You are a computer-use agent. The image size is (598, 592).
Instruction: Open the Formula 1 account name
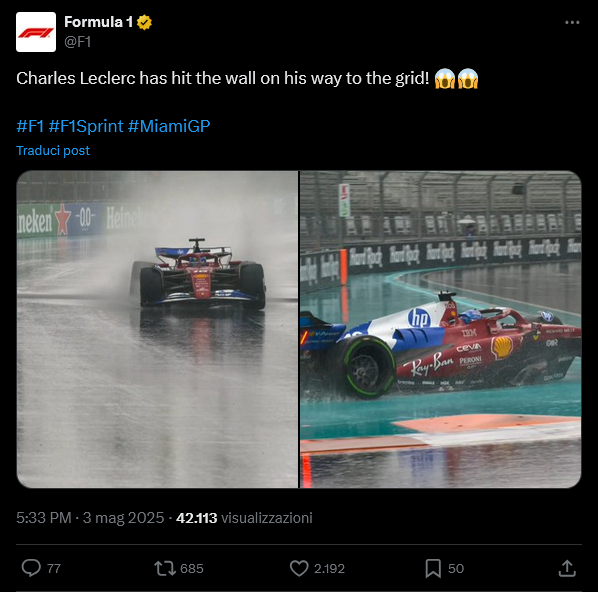(98, 22)
